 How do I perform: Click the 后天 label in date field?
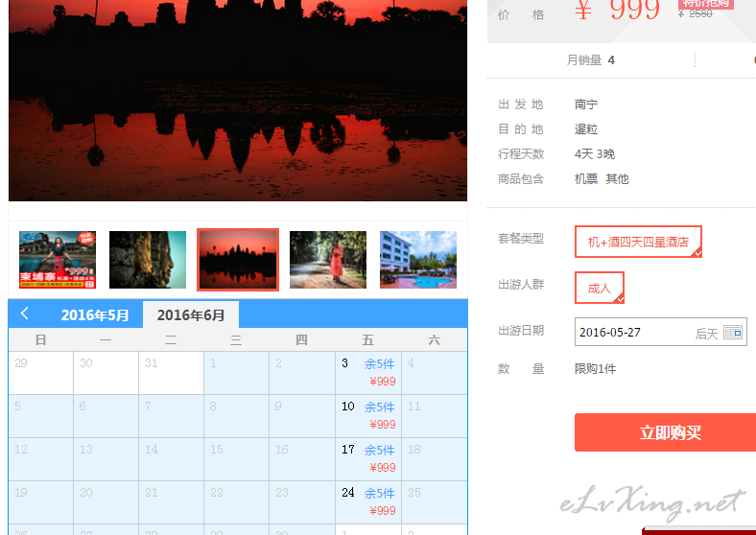point(706,334)
